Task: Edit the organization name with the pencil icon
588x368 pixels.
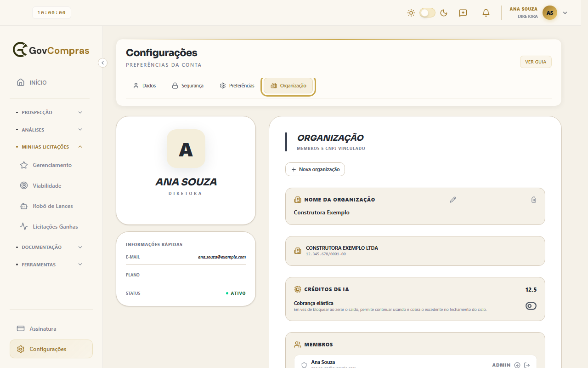Action: 453,200
